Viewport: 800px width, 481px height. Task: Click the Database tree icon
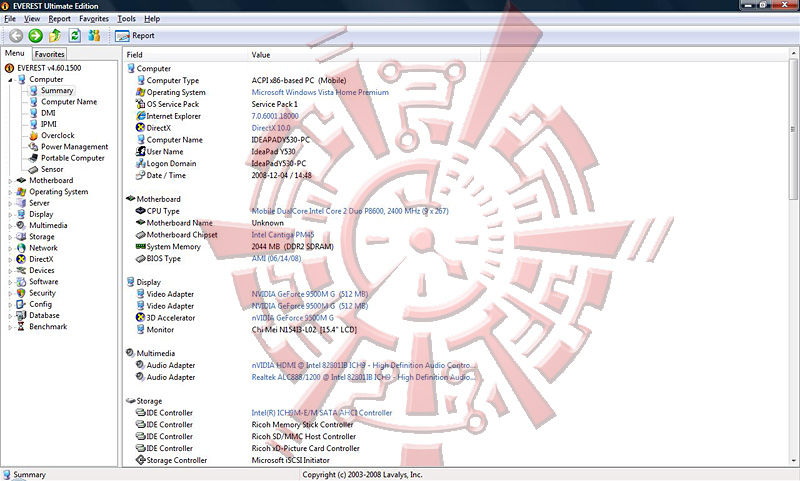pos(21,315)
